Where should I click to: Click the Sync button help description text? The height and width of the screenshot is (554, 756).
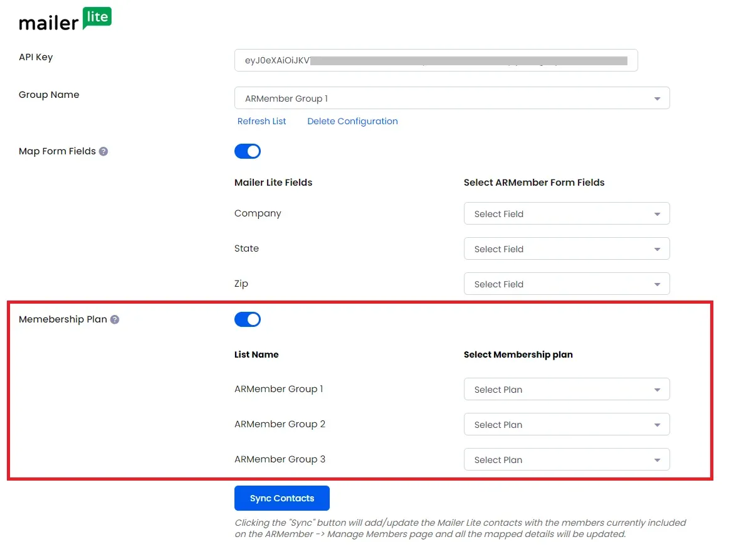(461, 528)
